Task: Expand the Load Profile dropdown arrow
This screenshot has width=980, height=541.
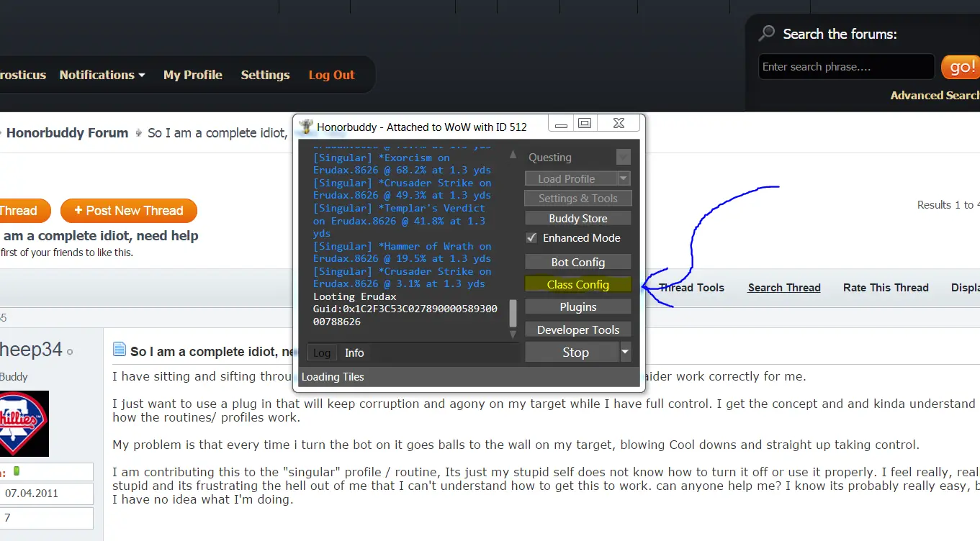Action: pyautogui.click(x=624, y=178)
